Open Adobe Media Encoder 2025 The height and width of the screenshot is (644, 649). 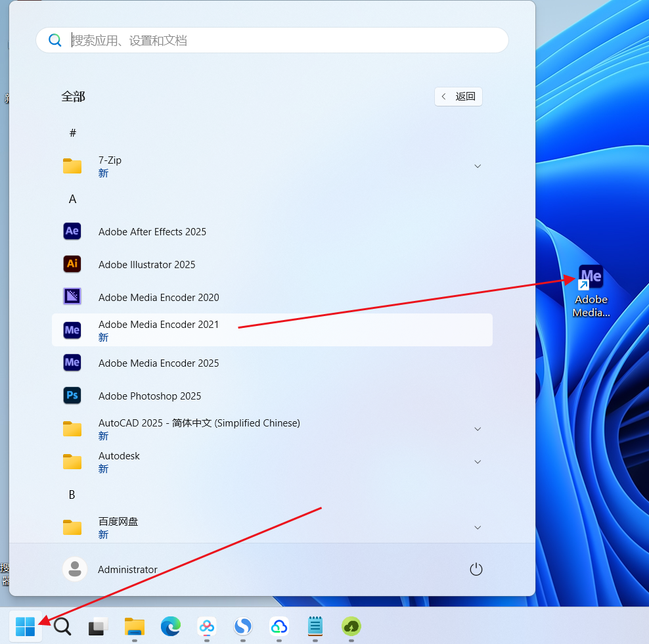[x=272, y=363]
